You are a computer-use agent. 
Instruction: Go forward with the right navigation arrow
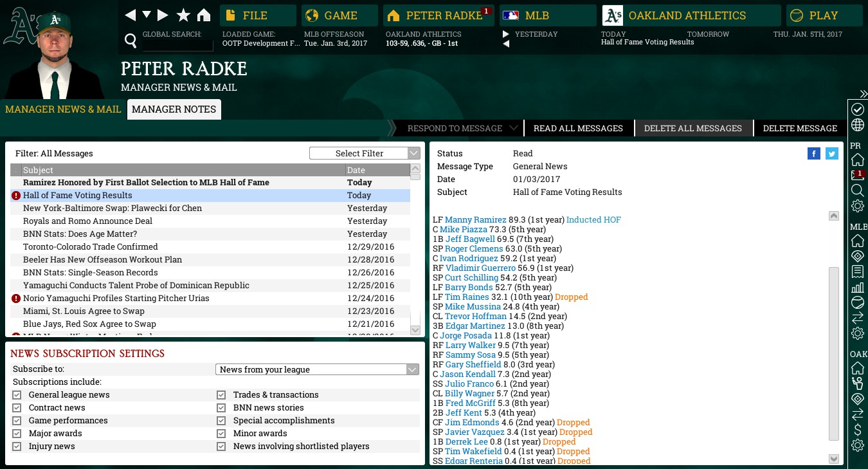(163, 15)
